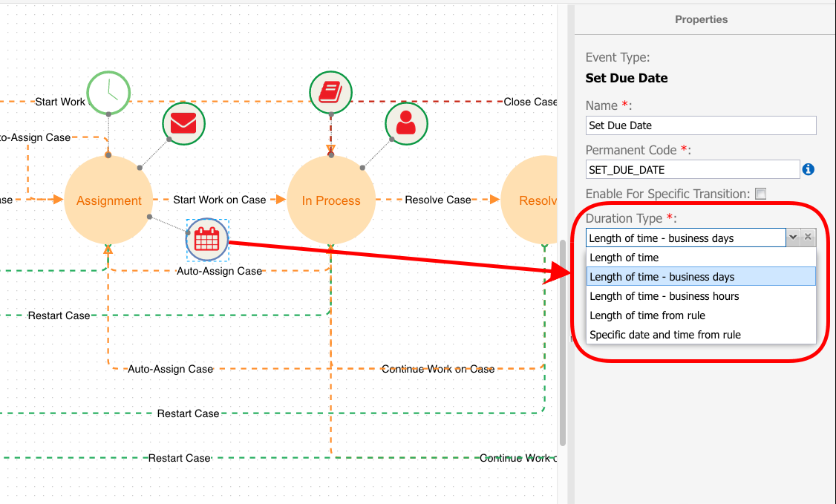Click the Duration Type combo box field

685,238
